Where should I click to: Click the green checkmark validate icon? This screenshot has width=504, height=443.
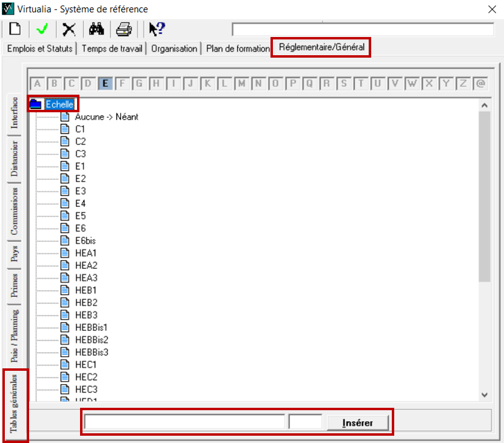(42, 29)
